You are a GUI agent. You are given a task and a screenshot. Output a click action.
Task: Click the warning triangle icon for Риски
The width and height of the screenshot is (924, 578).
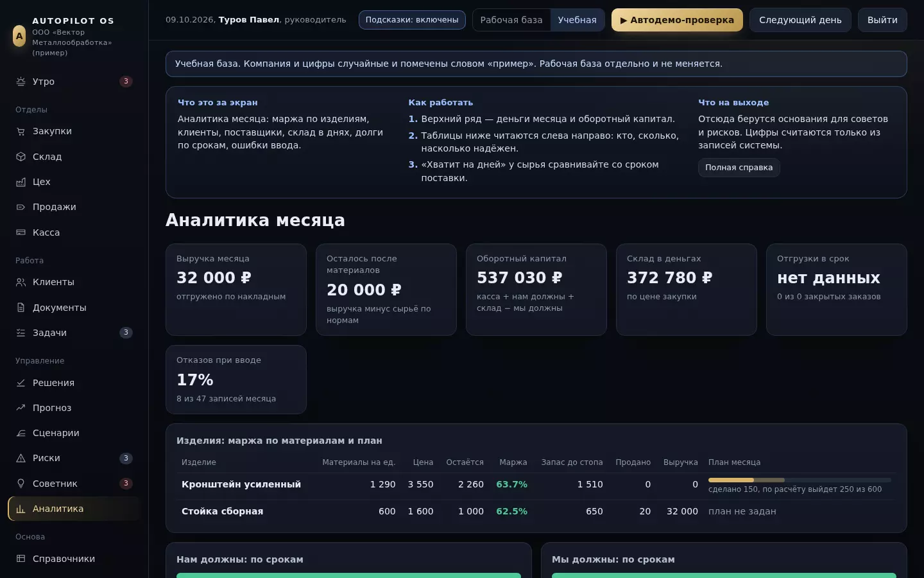coord(21,458)
